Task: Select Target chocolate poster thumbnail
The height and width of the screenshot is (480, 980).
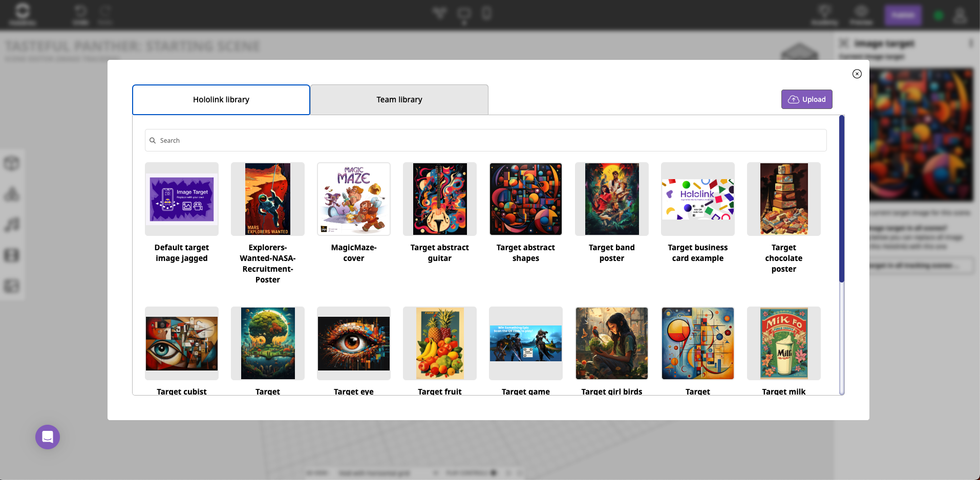Action: pos(784,199)
